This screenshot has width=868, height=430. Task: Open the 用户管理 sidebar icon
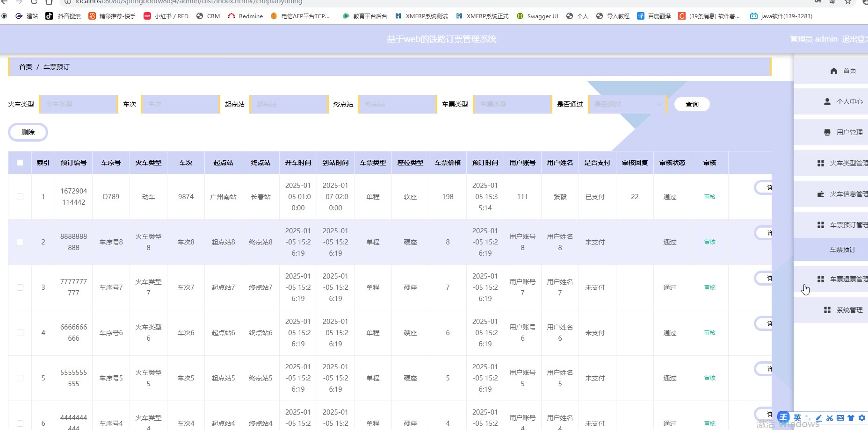(827, 132)
